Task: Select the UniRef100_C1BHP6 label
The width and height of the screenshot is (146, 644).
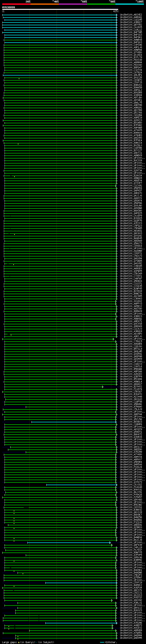Action: point(131,424)
